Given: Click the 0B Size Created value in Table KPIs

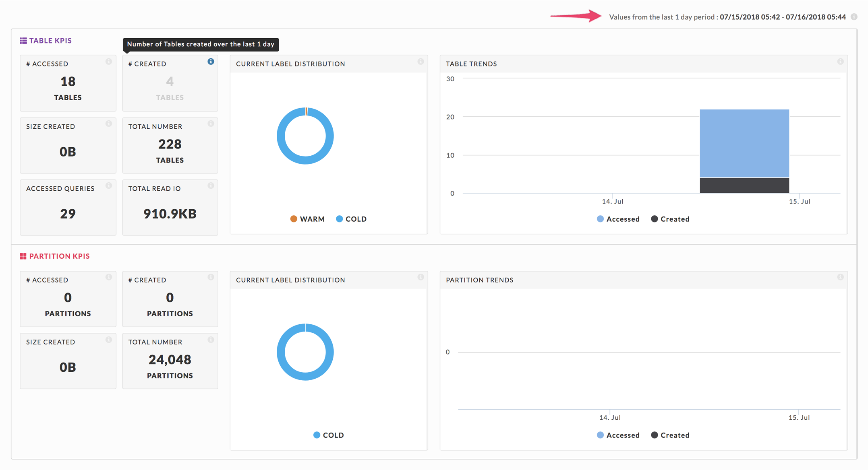Looking at the screenshot, I should click(x=68, y=152).
